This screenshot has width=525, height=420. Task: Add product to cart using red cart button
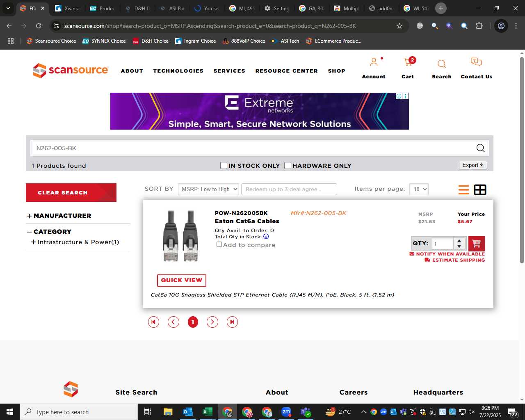pos(477,244)
